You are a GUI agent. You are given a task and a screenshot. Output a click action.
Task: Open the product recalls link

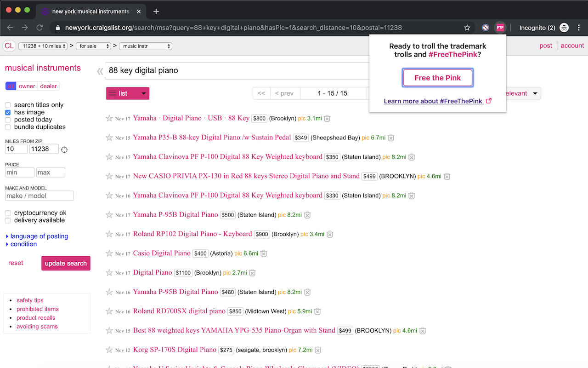[x=36, y=318]
